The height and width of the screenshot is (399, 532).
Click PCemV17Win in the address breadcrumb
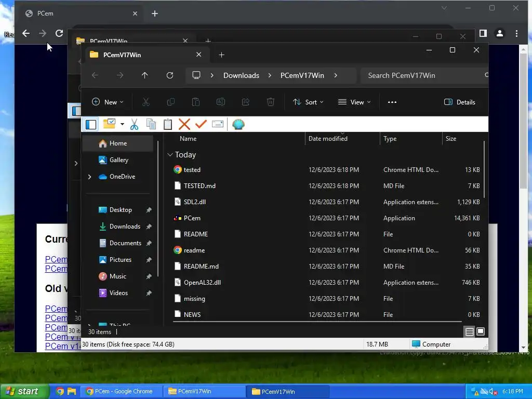tap(302, 75)
